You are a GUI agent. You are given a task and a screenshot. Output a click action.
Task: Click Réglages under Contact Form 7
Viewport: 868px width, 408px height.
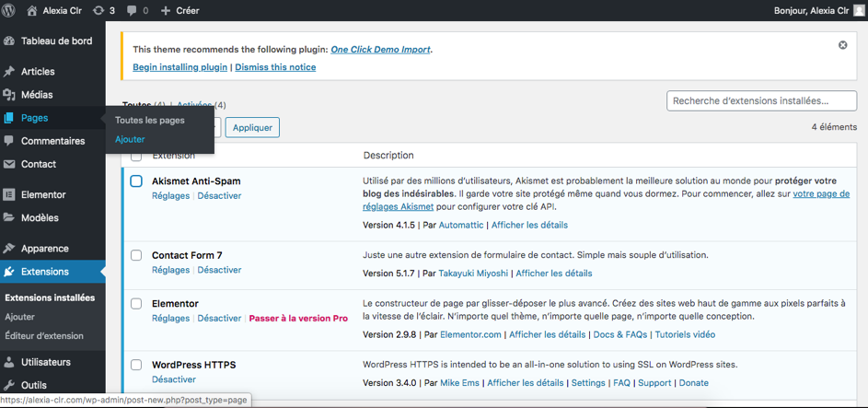pos(170,270)
